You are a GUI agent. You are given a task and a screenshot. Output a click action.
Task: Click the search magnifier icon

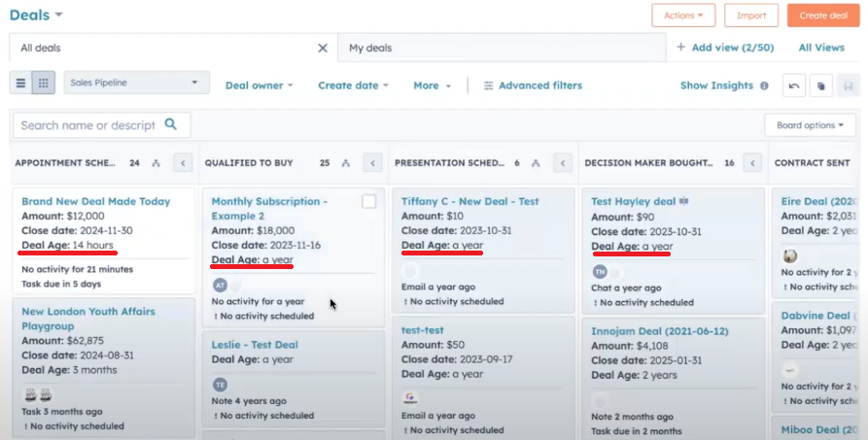pos(171,124)
